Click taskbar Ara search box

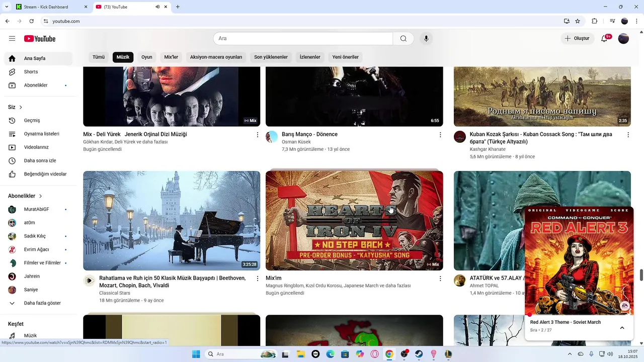click(x=241, y=354)
